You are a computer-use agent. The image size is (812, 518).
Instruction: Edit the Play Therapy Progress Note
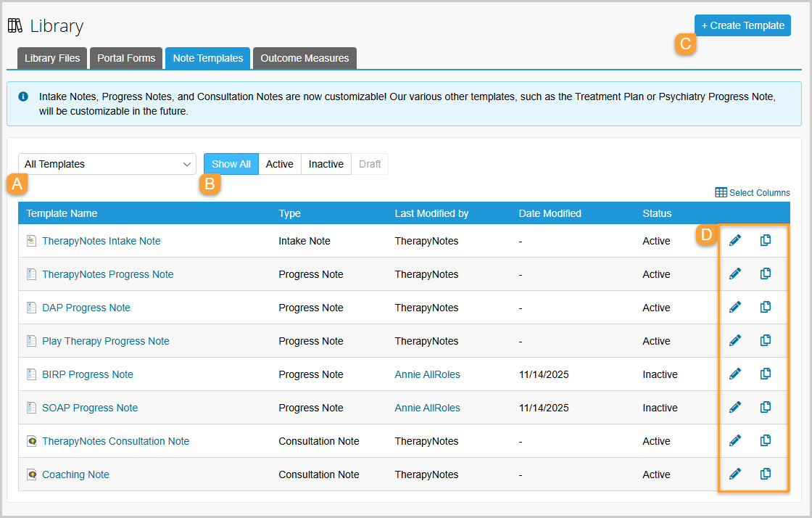tap(735, 341)
